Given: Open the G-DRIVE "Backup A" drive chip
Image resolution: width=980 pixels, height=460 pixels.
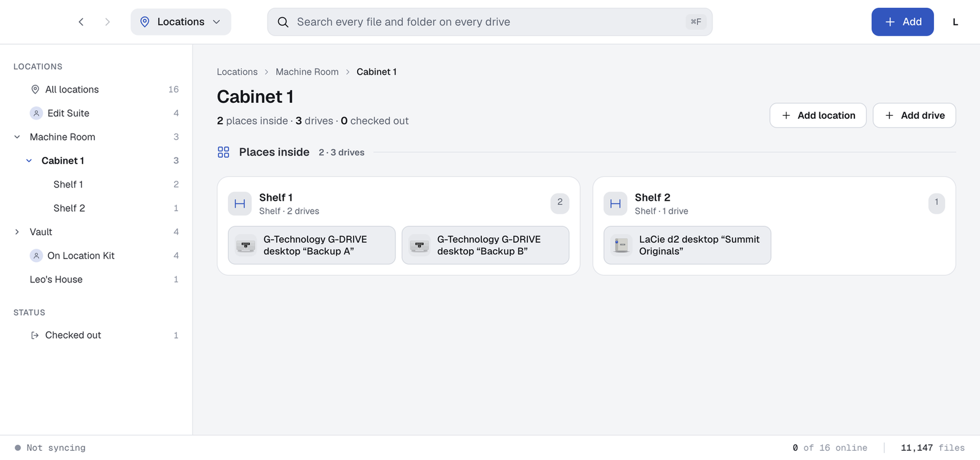Looking at the screenshot, I should click(x=312, y=246).
